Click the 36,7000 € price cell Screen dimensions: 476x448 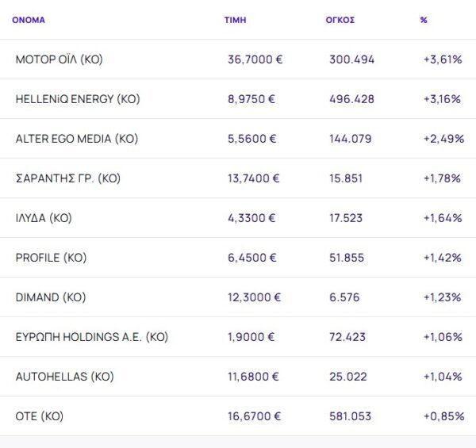tap(255, 59)
